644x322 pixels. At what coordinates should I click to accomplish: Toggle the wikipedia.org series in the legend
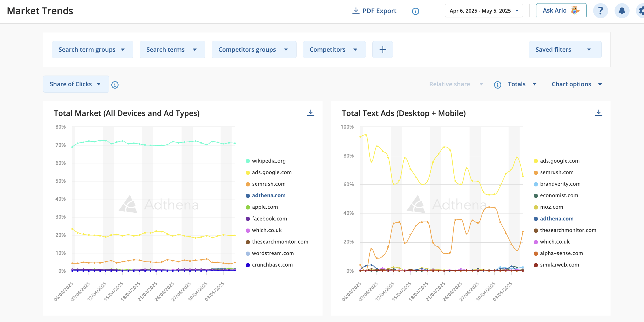point(266,161)
